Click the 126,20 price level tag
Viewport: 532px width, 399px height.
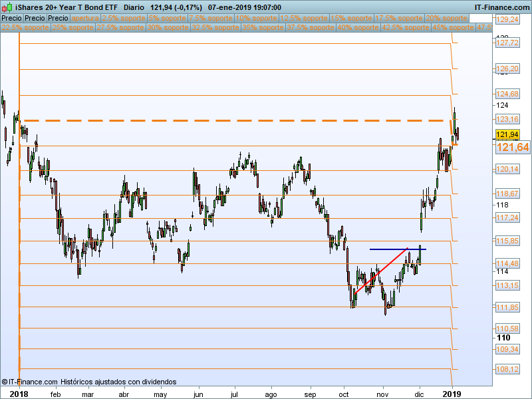tap(507, 68)
